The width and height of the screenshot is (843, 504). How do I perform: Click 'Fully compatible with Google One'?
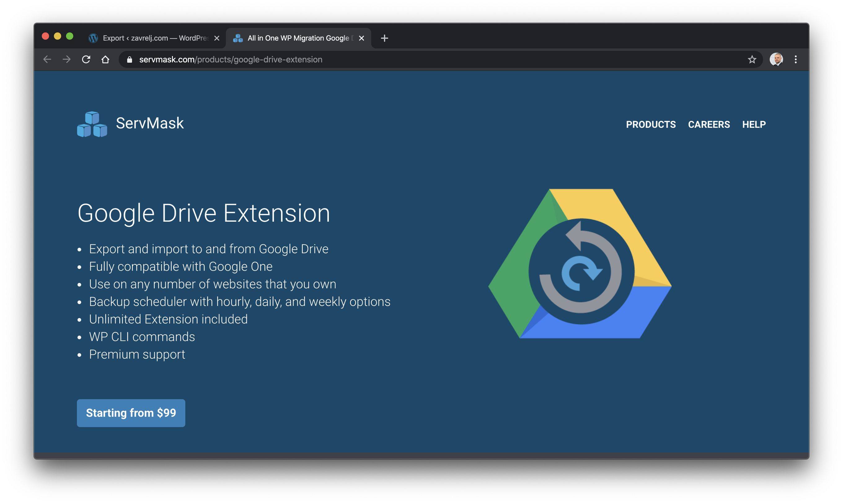[x=181, y=267]
